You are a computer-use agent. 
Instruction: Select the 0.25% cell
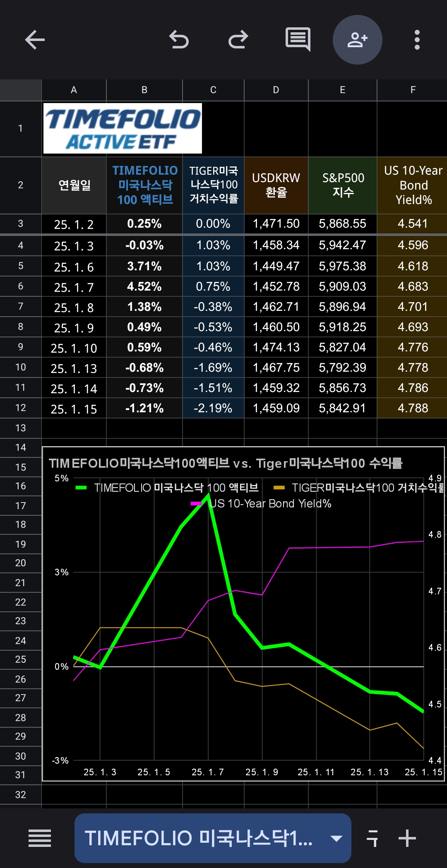pos(144,224)
